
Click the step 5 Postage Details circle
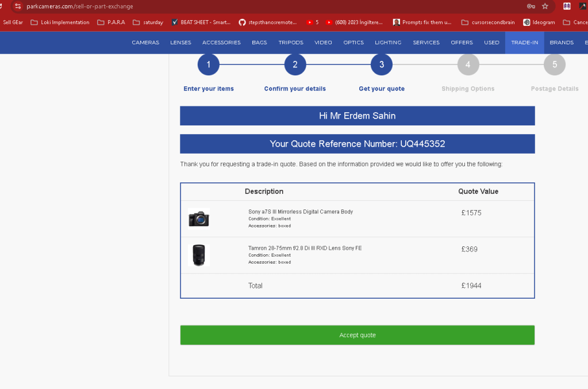(555, 64)
